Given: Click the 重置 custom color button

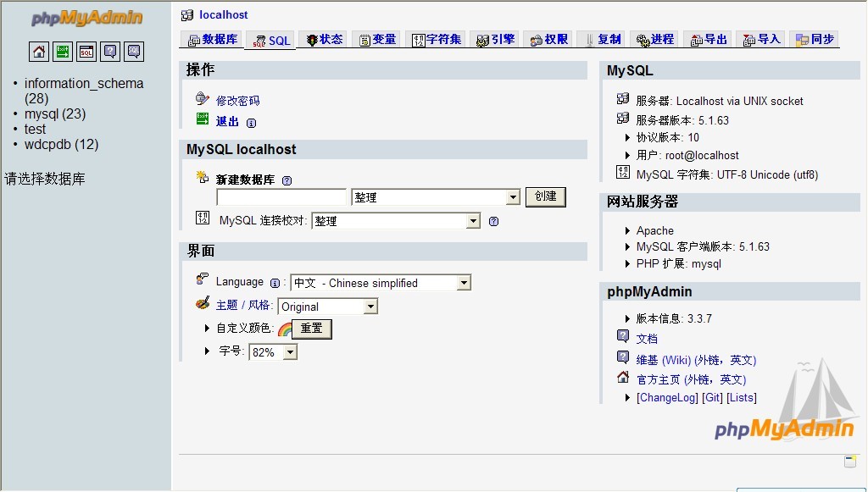Looking at the screenshot, I should (x=312, y=329).
